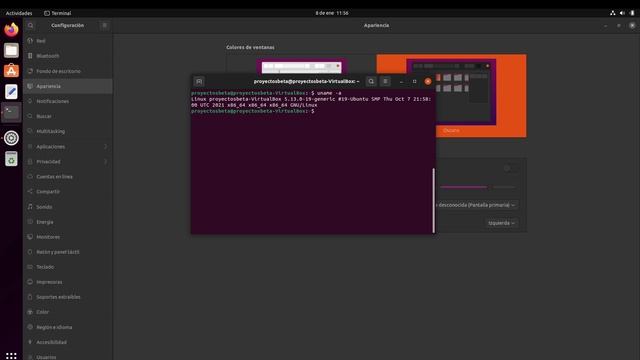This screenshot has height=360, width=640.
Task: Close the Configuración window
Action: tap(632, 25)
